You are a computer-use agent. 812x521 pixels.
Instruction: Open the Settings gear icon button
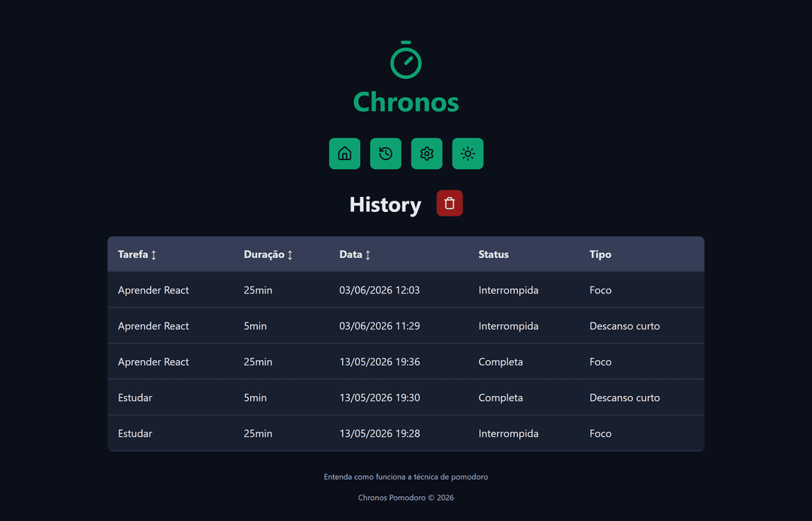click(427, 153)
